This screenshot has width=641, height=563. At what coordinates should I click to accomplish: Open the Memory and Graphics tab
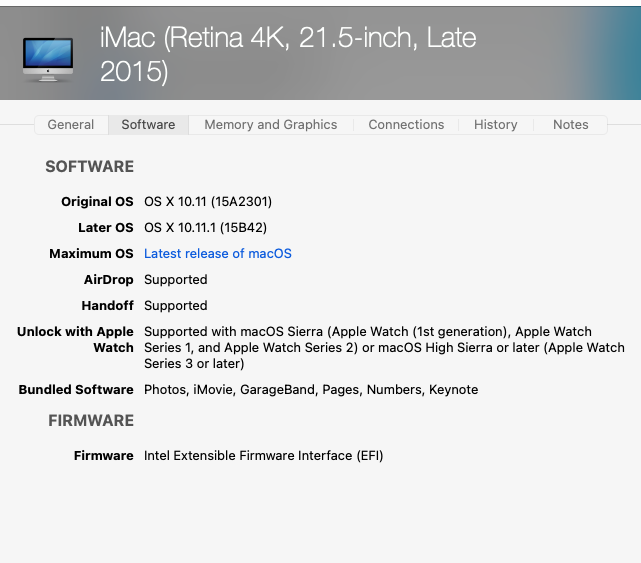tap(271, 125)
